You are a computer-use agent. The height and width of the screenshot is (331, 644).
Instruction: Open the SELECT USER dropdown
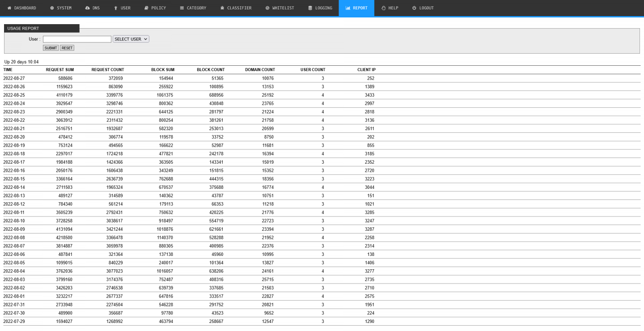click(x=131, y=39)
